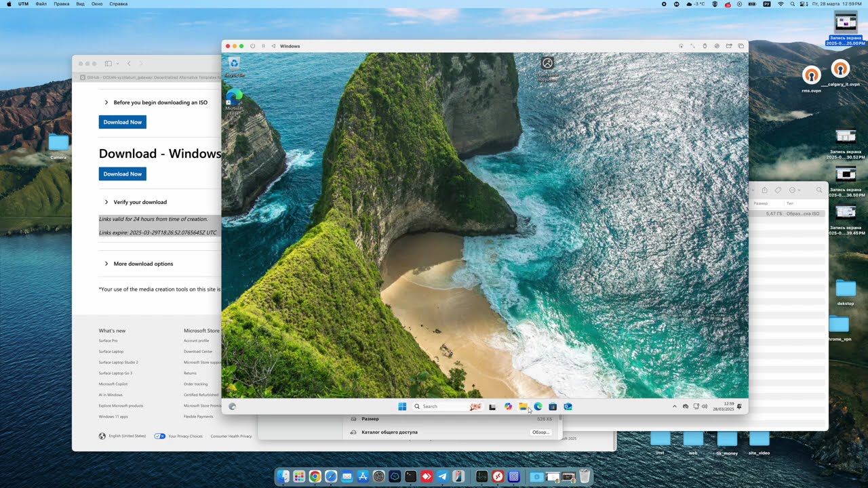Viewport: 868px width, 488px height.
Task: Open the Файл menu
Action: point(41,4)
